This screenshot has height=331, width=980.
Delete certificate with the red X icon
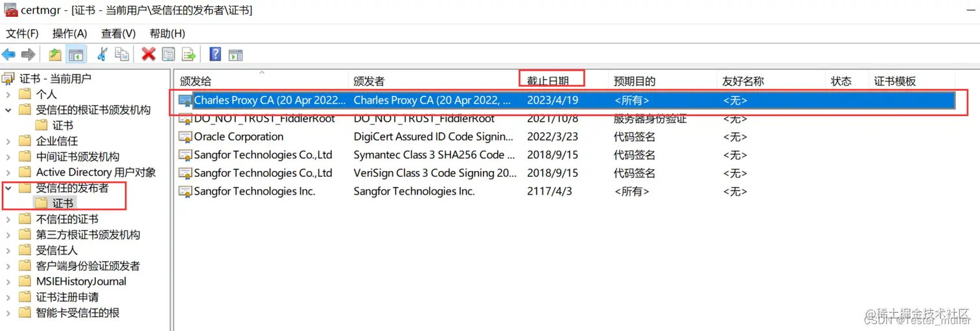point(148,54)
